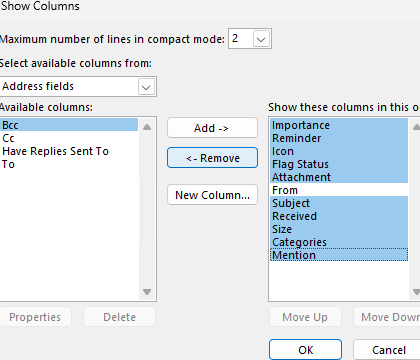420x360 pixels.
Task: Select Cc in Available columns
Action: point(69,138)
